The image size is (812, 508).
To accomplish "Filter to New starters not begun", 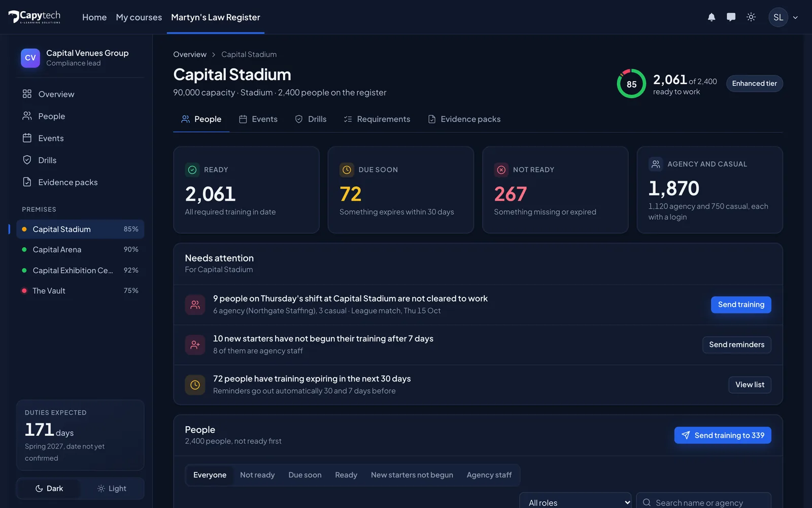I will (412, 475).
